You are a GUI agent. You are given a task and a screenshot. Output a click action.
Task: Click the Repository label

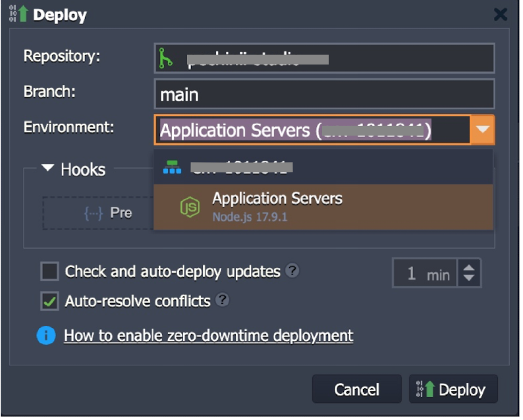tap(62, 56)
